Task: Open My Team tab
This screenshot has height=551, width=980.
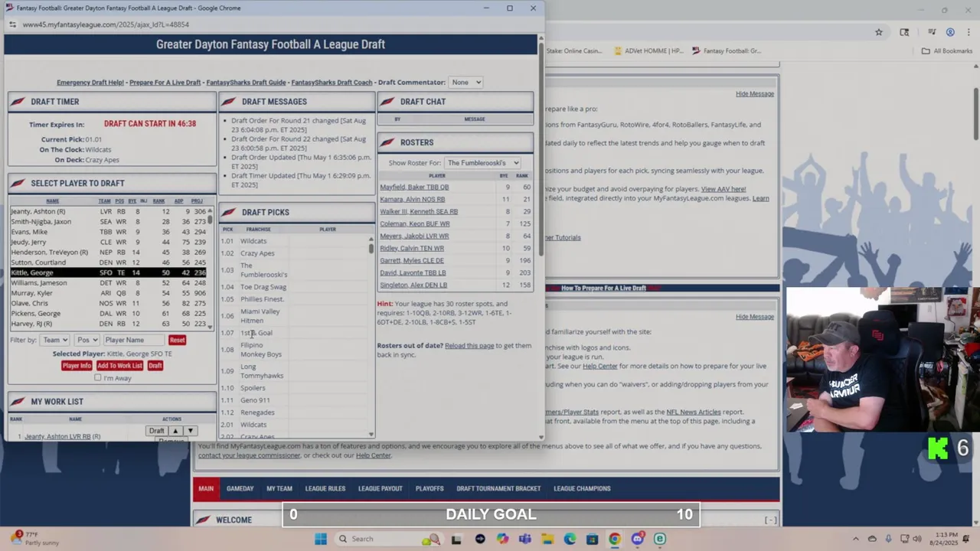Action: click(279, 488)
